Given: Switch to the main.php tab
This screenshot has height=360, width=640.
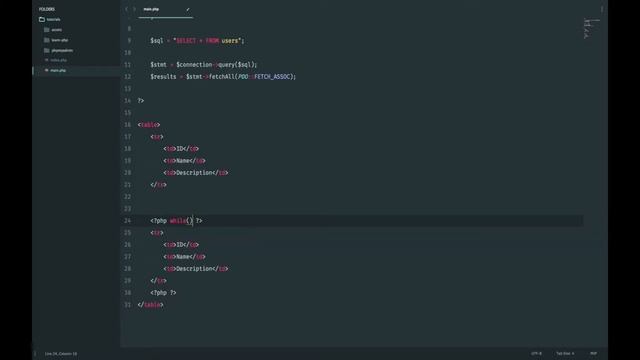Looking at the screenshot, I should [x=165, y=9].
